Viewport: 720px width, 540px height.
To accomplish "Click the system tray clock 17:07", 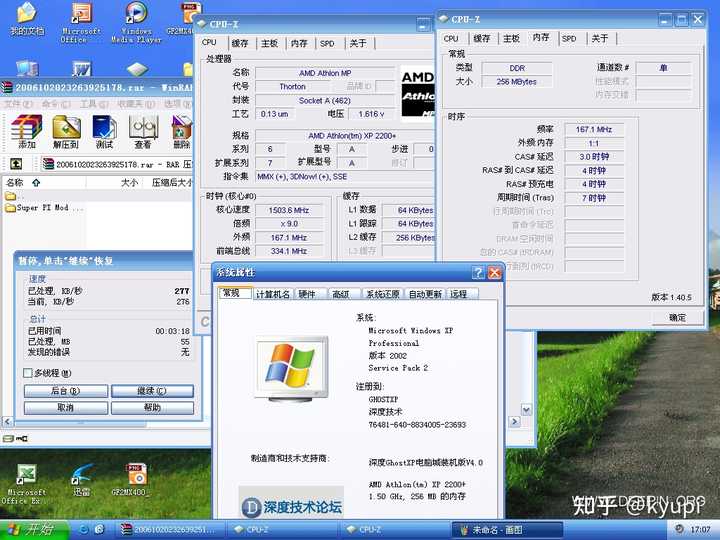I will click(x=700, y=529).
